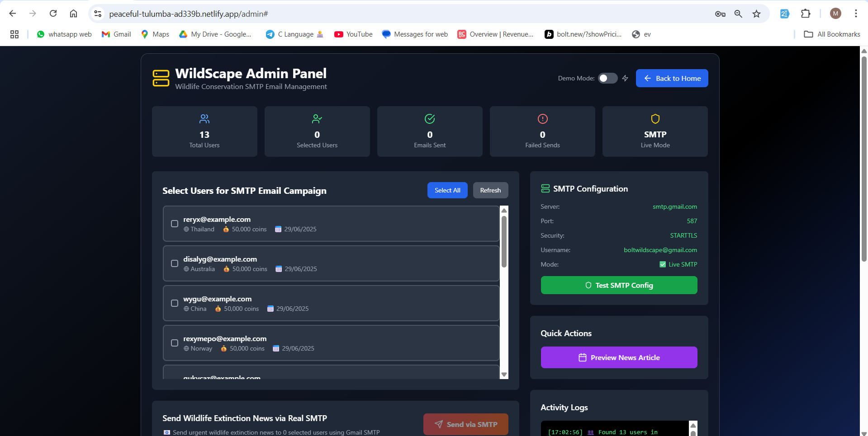This screenshot has height=436, width=868.
Task: Click the STARTTLS security value
Action: (x=683, y=236)
